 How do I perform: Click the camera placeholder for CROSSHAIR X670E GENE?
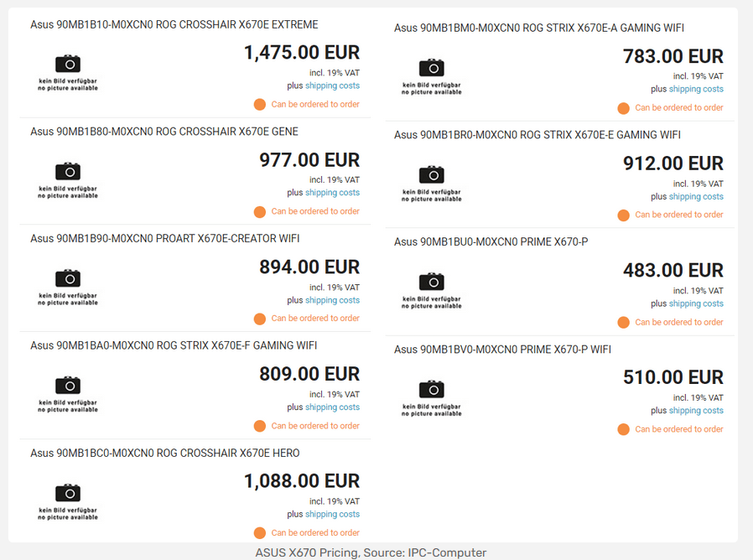pos(68,180)
